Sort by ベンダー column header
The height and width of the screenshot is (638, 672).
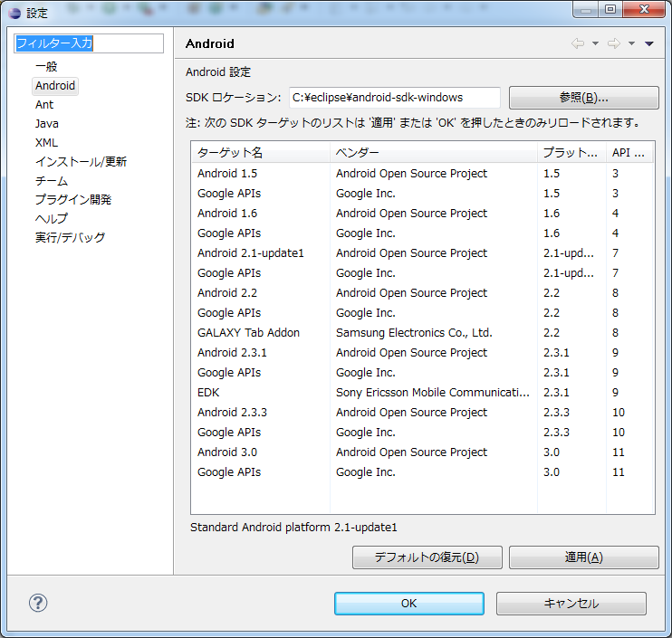[434, 152]
